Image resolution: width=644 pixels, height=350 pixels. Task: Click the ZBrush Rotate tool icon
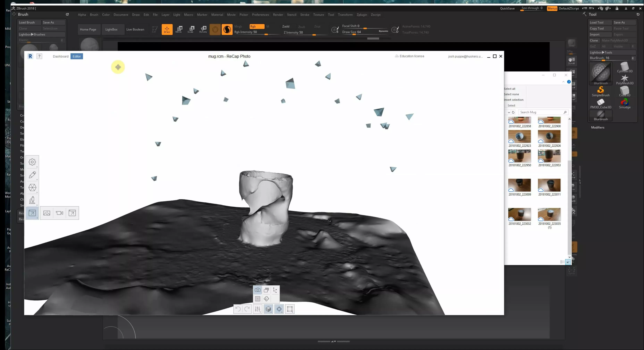pyautogui.click(x=203, y=29)
